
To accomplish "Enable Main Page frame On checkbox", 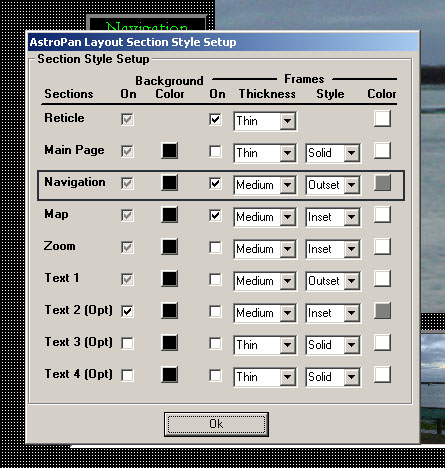I will pos(215,151).
